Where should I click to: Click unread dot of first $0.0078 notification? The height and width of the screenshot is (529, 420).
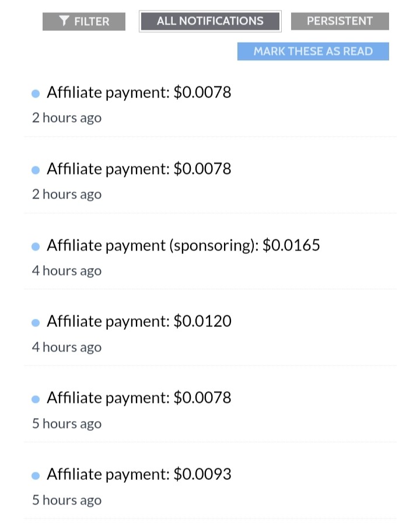[36, 93]
